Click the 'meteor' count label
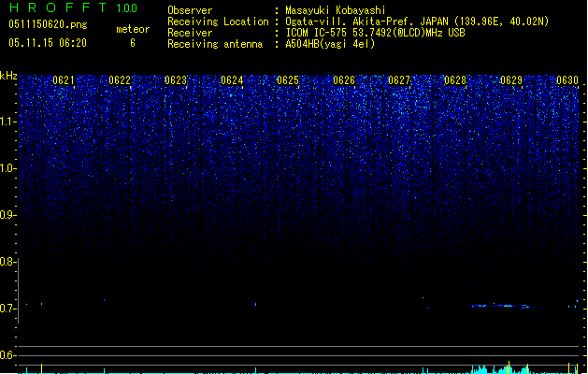Image resolution: width=588 pixels, height=374 pixels. 133,29
